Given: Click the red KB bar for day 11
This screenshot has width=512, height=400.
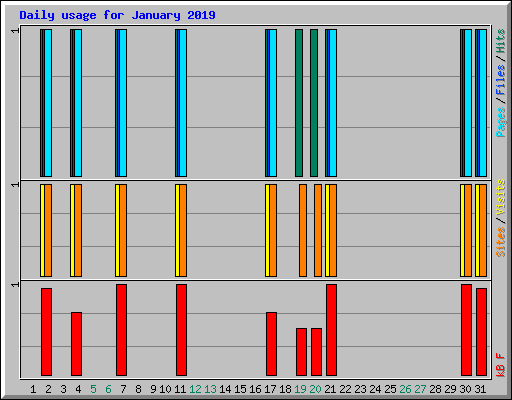Looking at the screenshot, I should click(181, 330).
